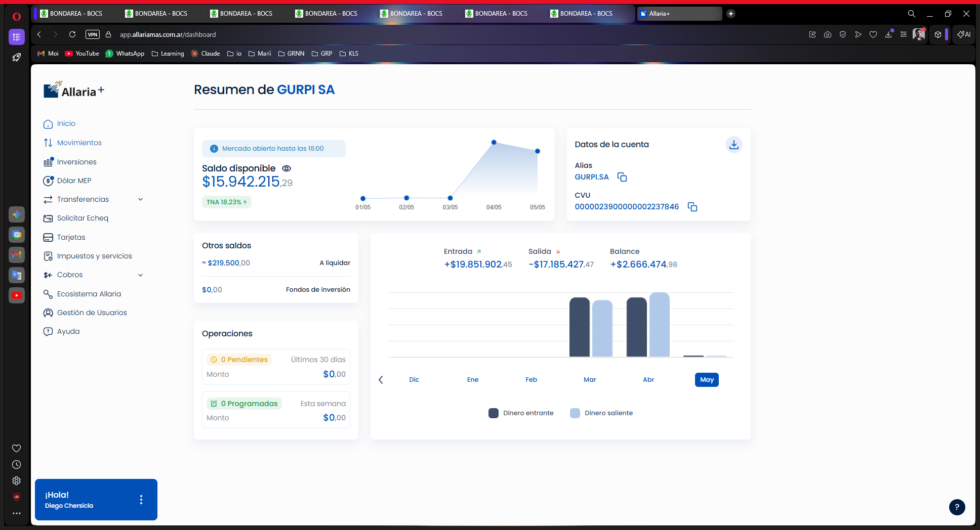This screenshot has width=980, height=530.
Task: Copy the CVU number
Action: 692,207
